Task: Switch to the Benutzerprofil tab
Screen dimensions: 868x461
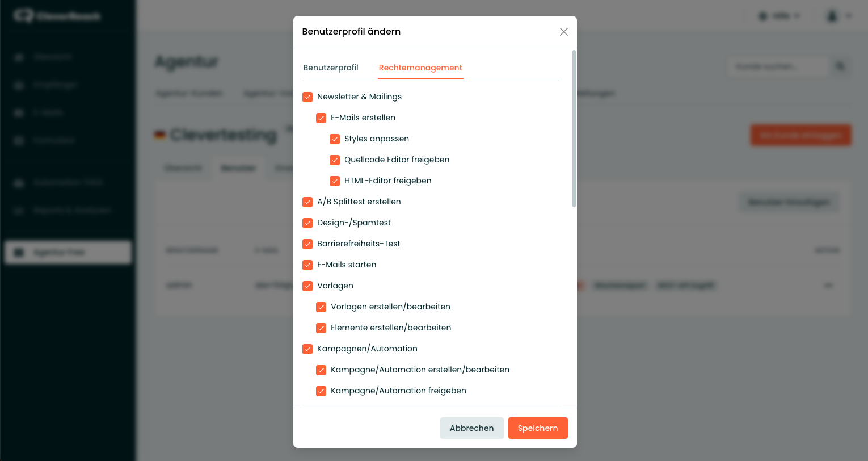Action: tap(331, 68)
